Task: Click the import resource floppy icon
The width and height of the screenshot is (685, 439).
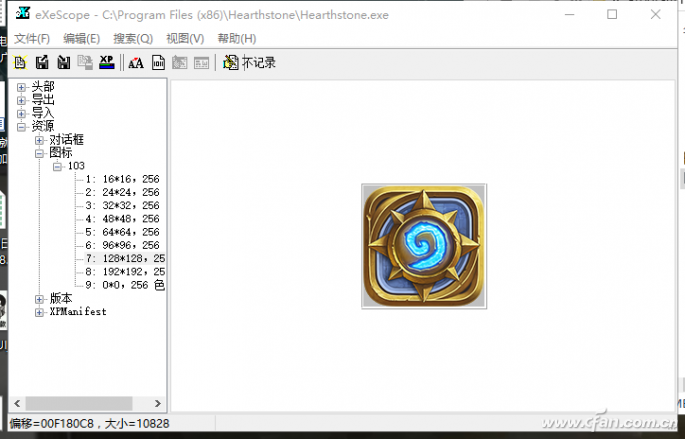Action: pos(64,62)
